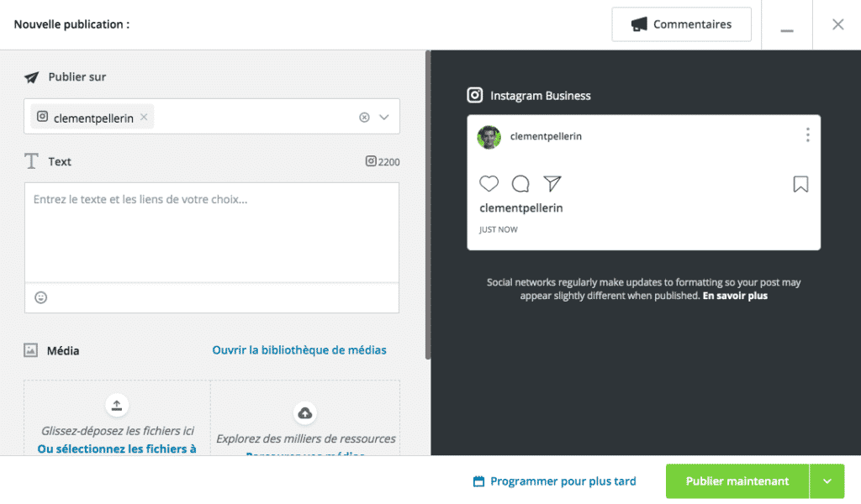Viewport: 861px width, 504px height.
Task: Click the share paper plane preview icon
Action: (x=552, y=183)
